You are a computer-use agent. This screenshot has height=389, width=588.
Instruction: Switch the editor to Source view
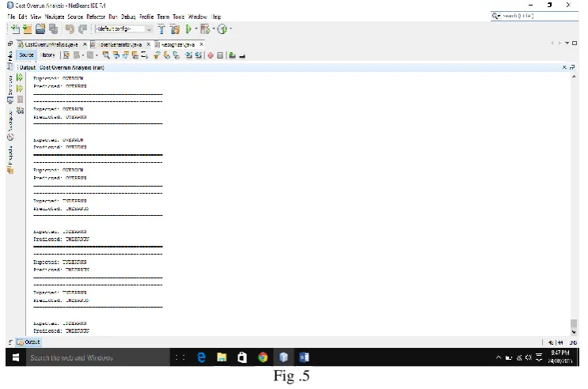(26, 55)
